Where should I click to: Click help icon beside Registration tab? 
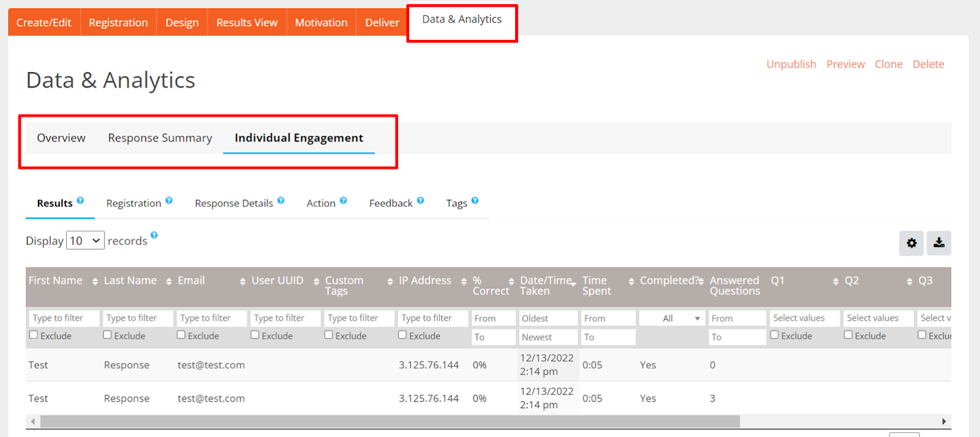pyautogui.click(x=169, y=200)
